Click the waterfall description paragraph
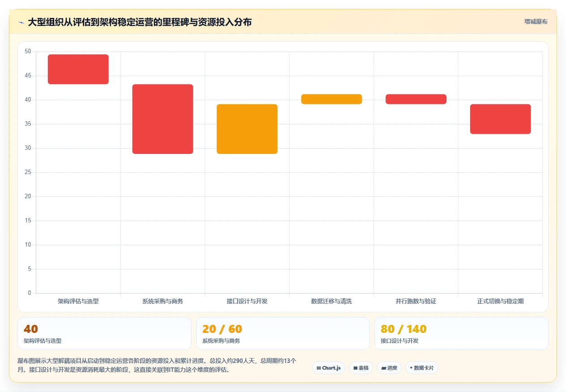566x392 pixels. 157,365
